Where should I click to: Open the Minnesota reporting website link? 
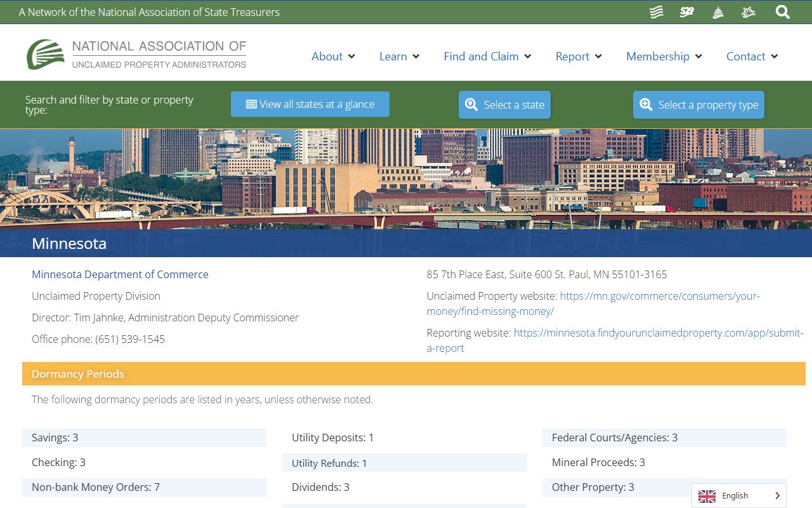[615, 340]
